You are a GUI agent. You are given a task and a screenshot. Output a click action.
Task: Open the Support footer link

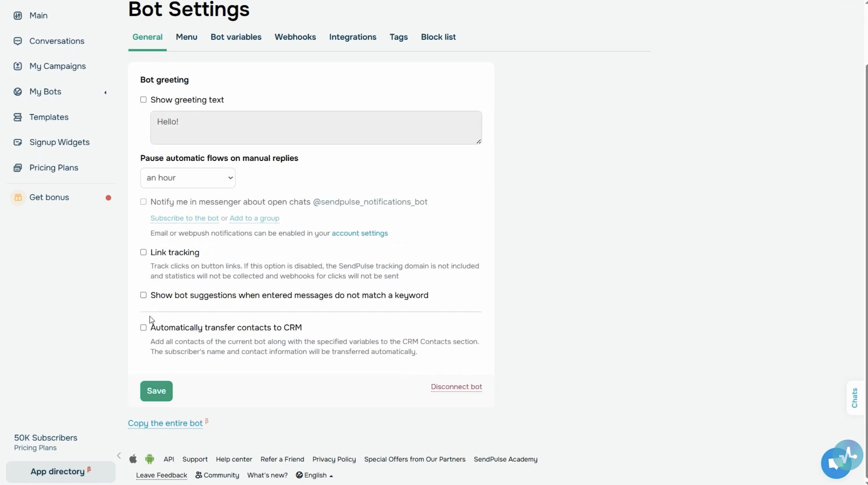[195, 459]
